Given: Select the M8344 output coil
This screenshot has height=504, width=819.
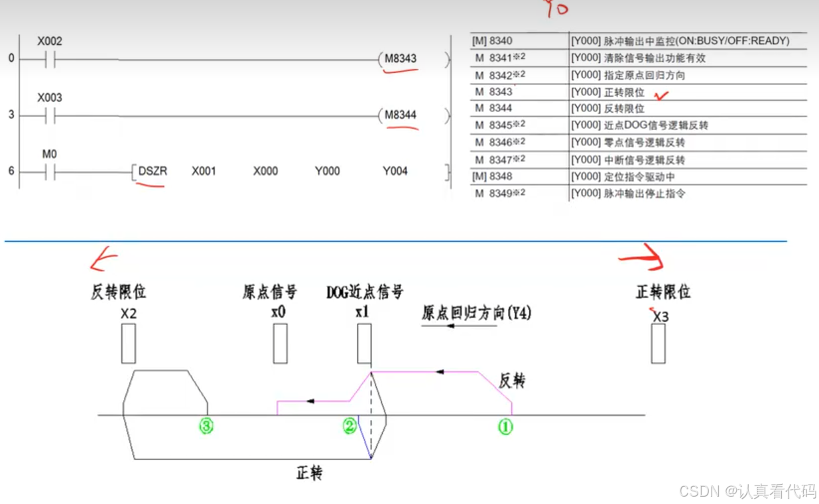Looking at the screenshot, I should point(401,115).
